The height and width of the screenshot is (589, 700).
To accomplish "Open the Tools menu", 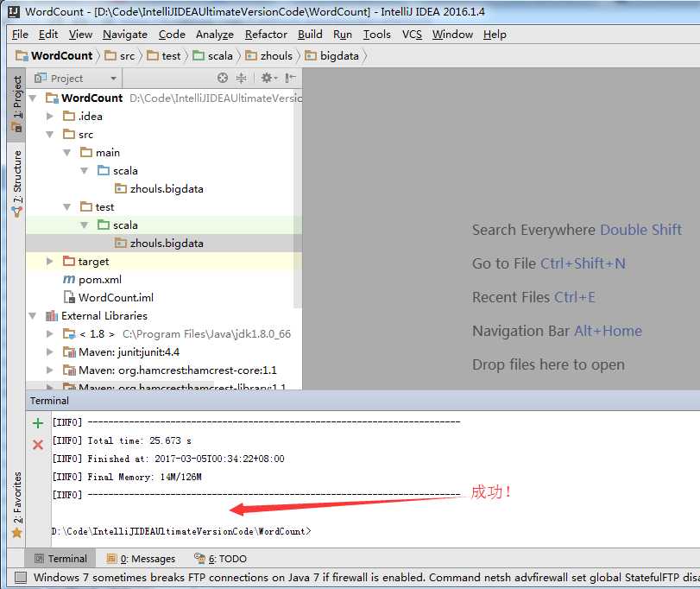I will coord(377,35).
